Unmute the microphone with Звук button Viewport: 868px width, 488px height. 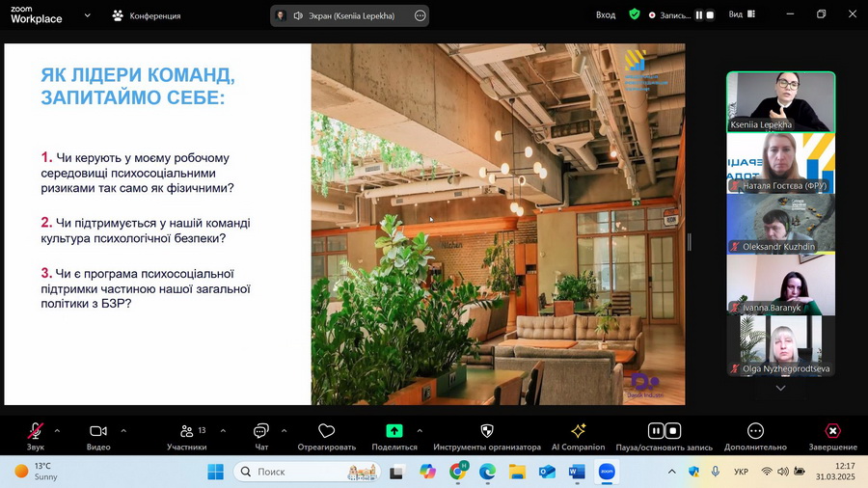(36, 432)
